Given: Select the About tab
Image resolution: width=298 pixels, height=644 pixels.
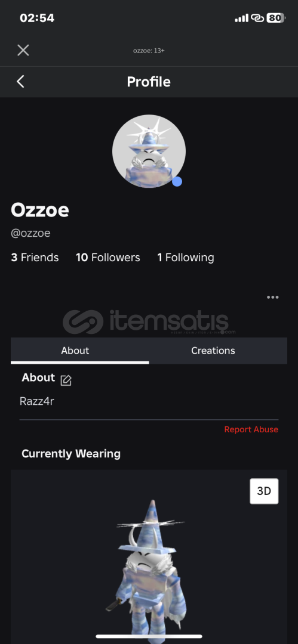Looking at the screenshot, I should point(75,351).
